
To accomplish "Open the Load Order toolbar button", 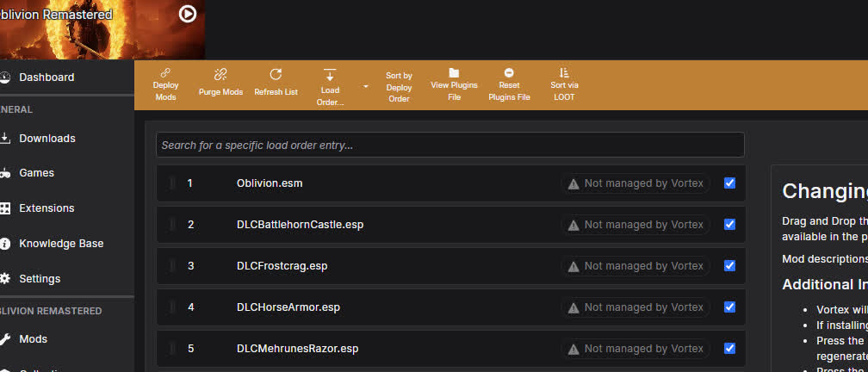I will click(x=330, y=88).
